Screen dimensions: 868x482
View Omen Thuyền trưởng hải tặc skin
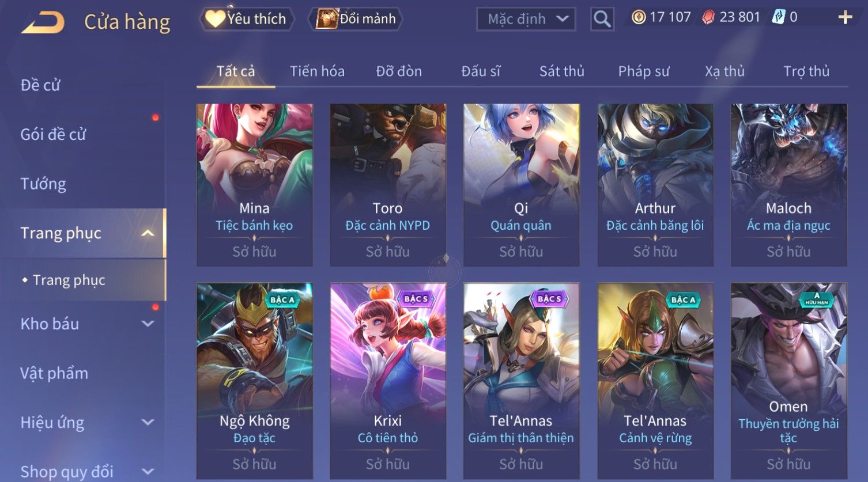point(789,381)
